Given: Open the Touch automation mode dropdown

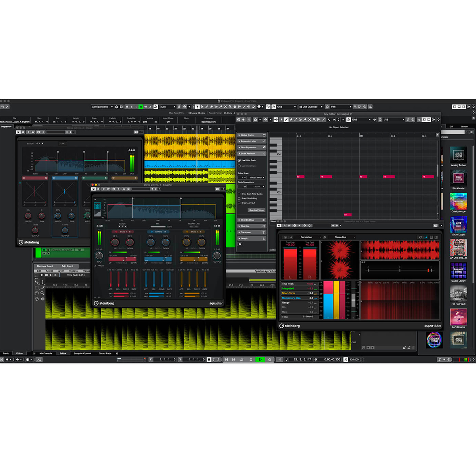Looking at the screenshot, I should point(167,107).
